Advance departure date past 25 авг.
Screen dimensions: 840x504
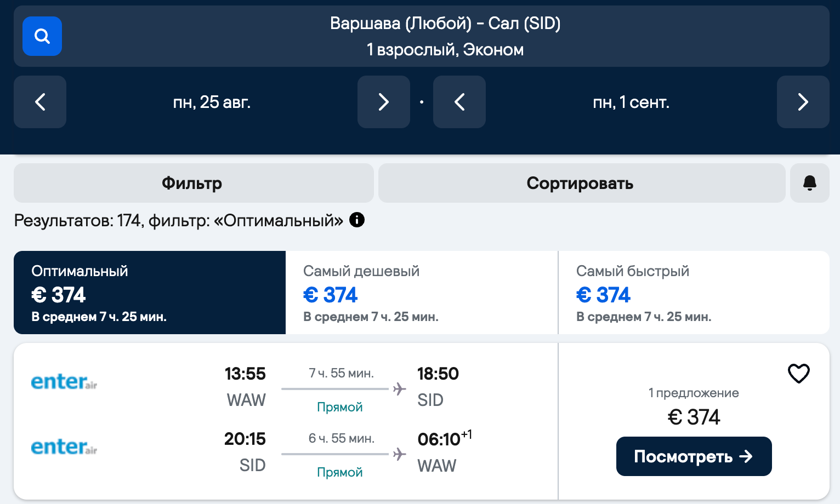(x=383, y=102)
